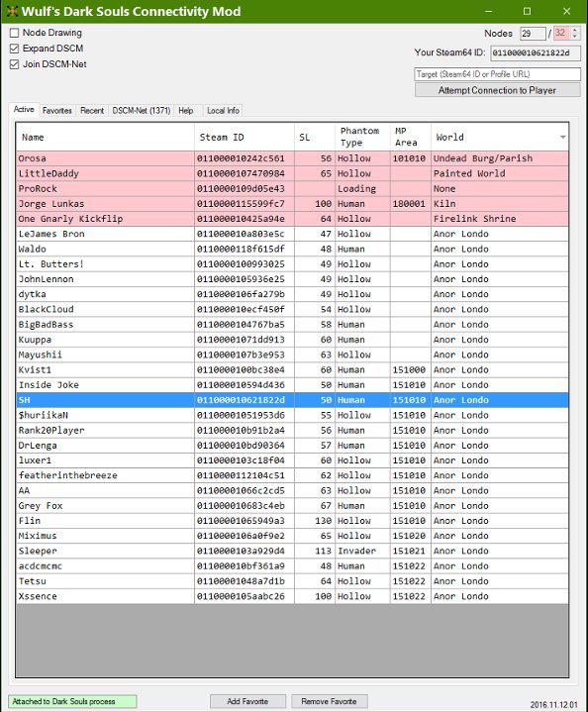This screenshot has height=712, width=588.
Task: Click the app logo icon in title bar
Action: tap(12, 11)
